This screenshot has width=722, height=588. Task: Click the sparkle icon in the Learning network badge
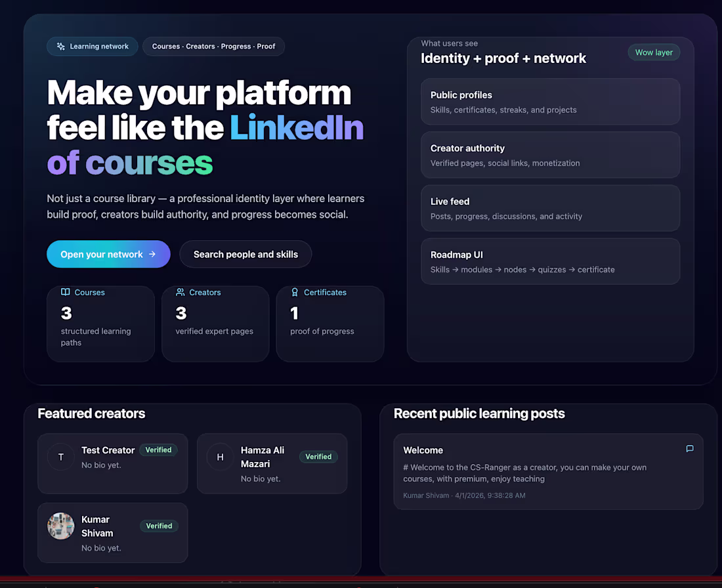point(58,46)
